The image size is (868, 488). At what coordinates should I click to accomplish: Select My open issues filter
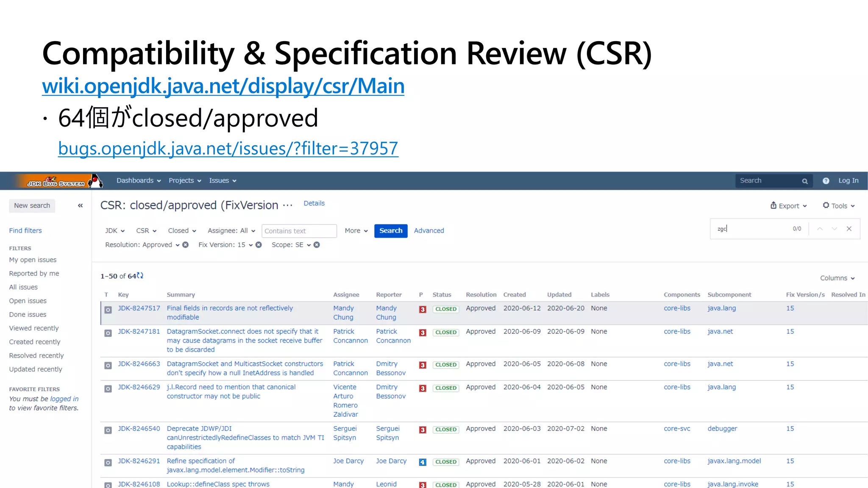coord(33,260)
